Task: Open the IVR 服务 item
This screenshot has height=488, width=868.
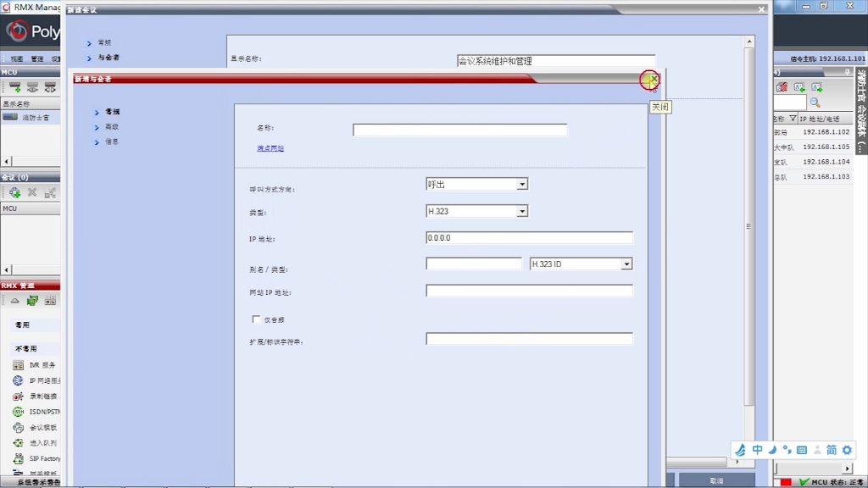Action: pos(34,365)
